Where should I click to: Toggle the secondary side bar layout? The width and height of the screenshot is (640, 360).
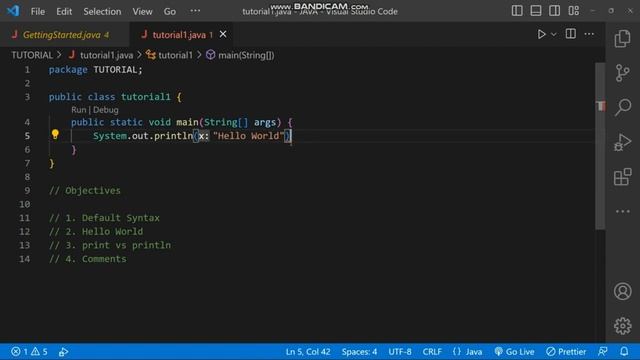(x=554, y=11)
